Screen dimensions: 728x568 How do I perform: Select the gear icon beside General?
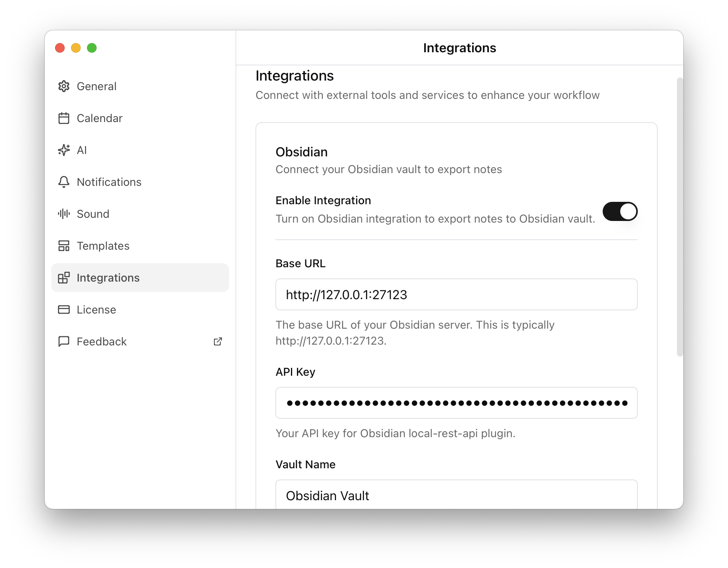[64, 86]
